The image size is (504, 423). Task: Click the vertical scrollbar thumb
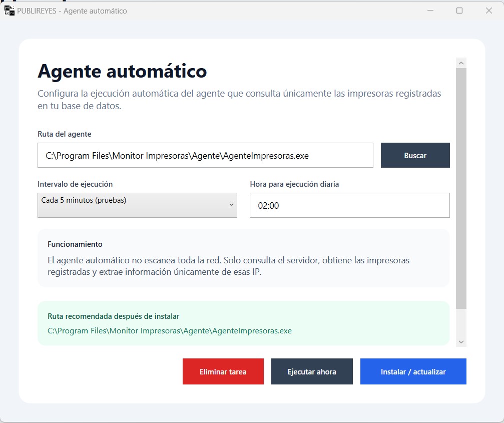[x=461, y=188]
